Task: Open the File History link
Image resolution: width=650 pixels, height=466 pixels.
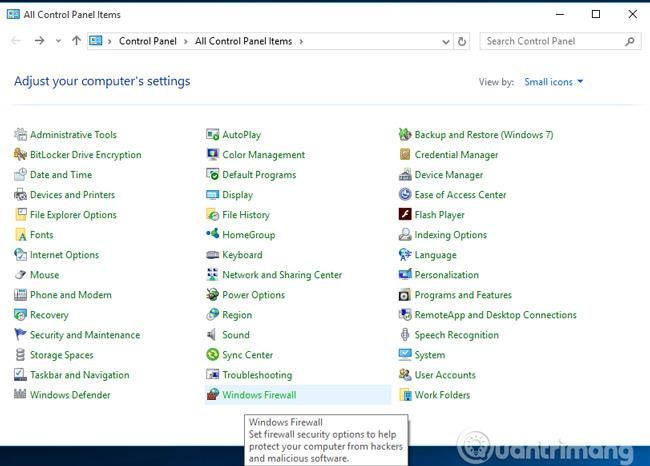Action: [x=246, y=215]
